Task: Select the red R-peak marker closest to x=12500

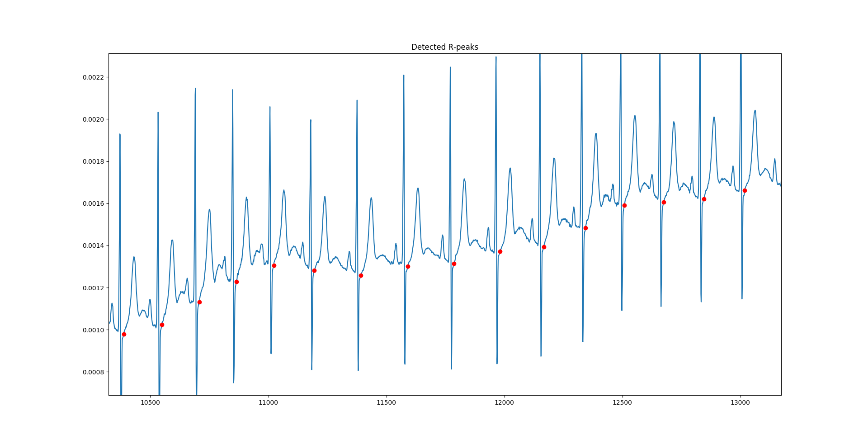Action: [x=624, y=205]
